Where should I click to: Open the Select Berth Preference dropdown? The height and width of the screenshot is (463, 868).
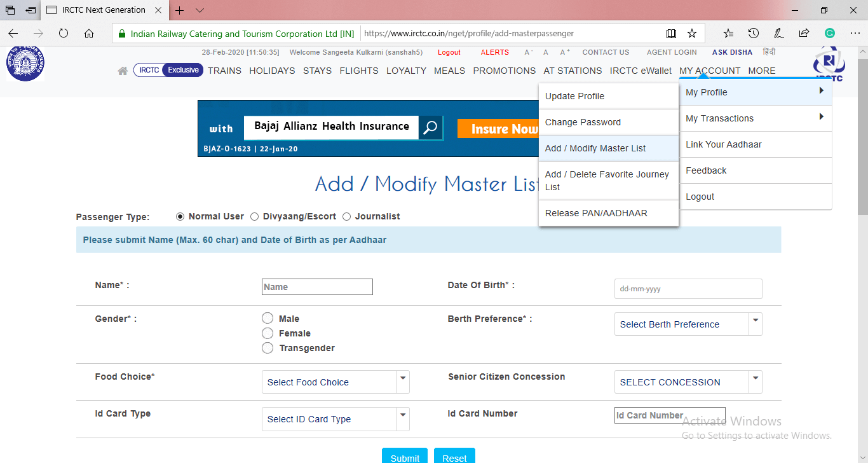pyautogui.click(x=688, y=324)
